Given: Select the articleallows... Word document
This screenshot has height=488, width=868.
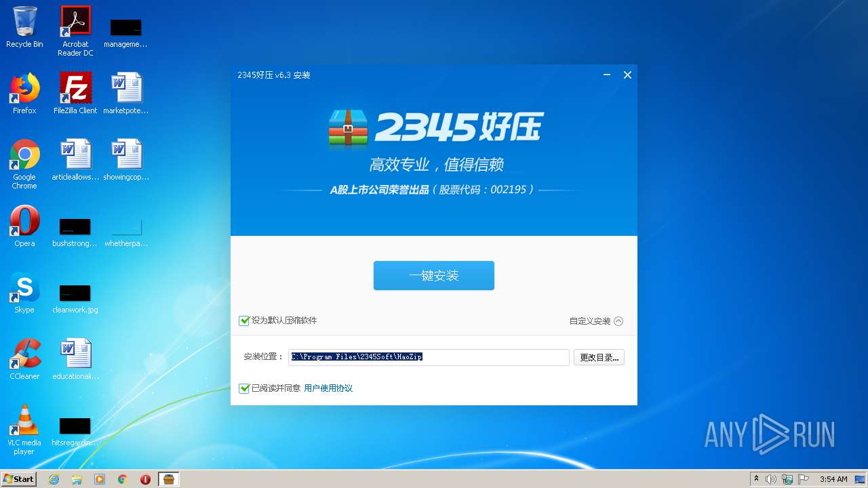Looking at the screenshot, I should click(75, 160).
